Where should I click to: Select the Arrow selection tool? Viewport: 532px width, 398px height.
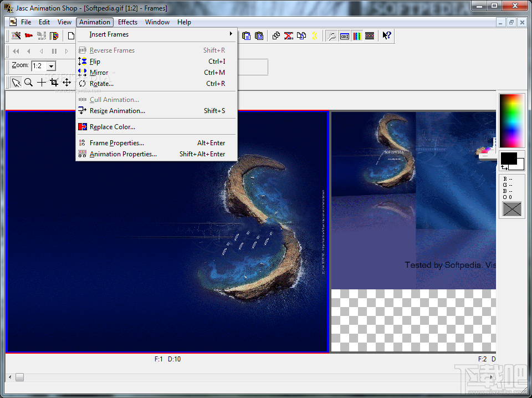pos(16,82)
